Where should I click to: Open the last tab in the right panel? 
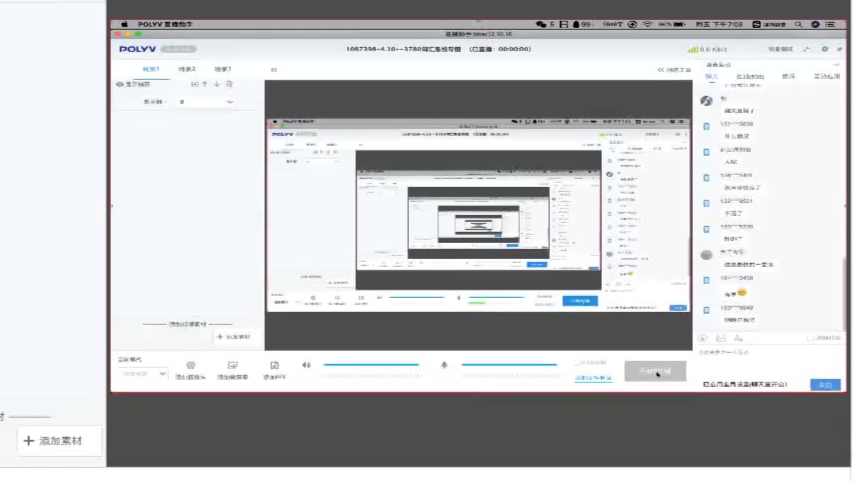click(827, 76)
